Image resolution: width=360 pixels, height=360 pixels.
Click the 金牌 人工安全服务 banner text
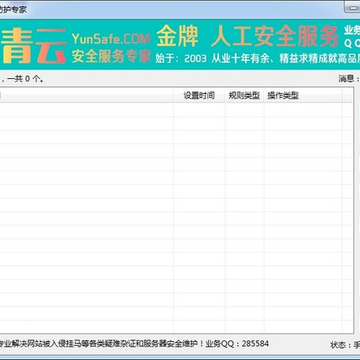pyautogui.click(x=248, y=36)
